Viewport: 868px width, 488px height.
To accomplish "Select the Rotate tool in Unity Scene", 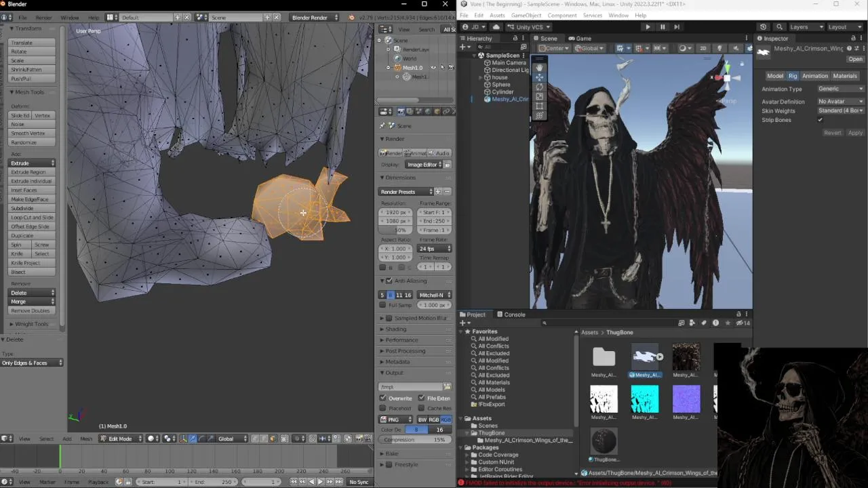I will coord(539,87).
